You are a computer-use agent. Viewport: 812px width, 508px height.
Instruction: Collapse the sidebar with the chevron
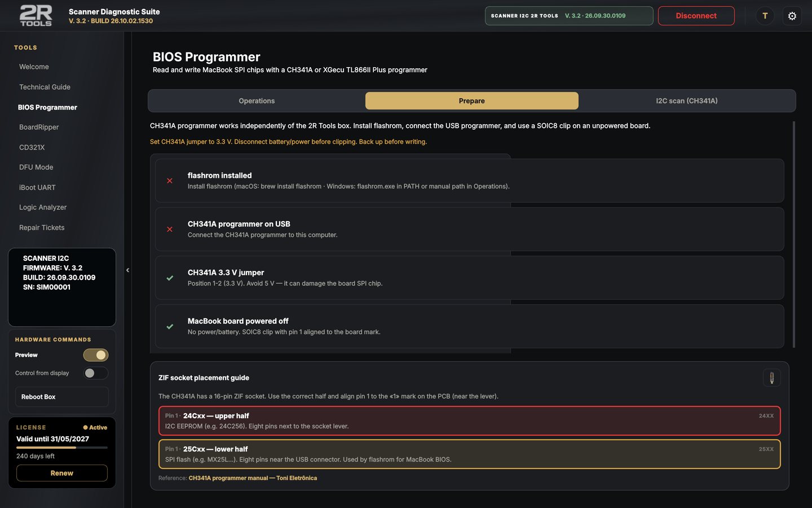click(x=127, y=270)
